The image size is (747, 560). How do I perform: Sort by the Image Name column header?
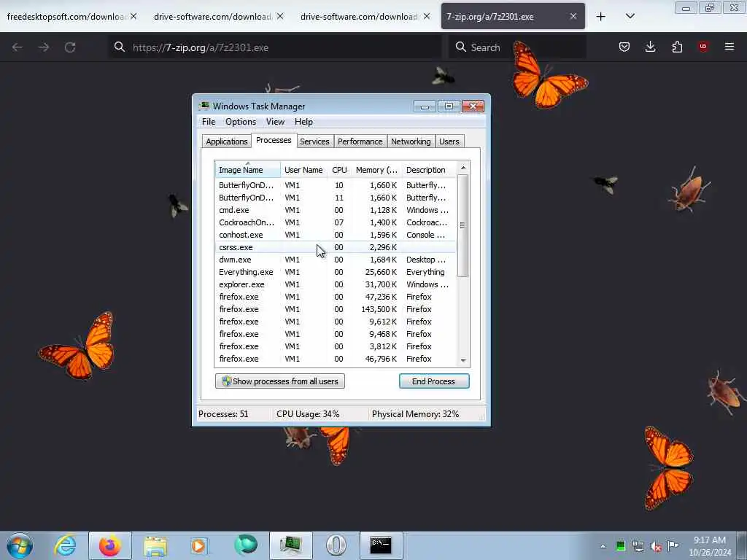tap(247, 170)
